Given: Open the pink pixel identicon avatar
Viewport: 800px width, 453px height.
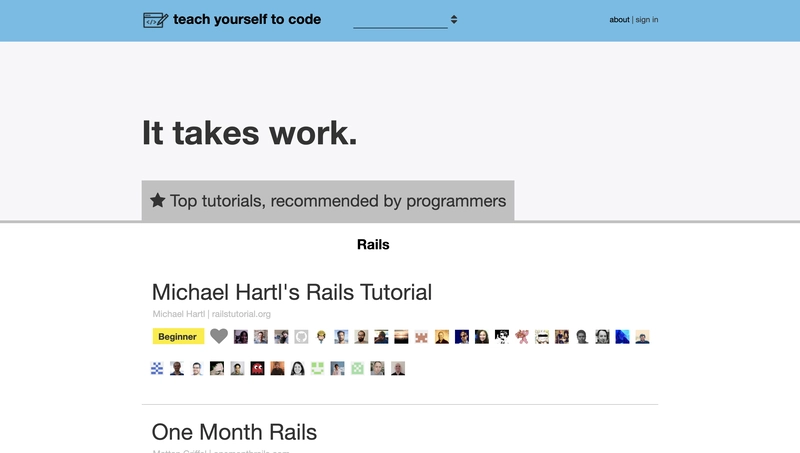Looking at the screenshot, I should [421, 337].
